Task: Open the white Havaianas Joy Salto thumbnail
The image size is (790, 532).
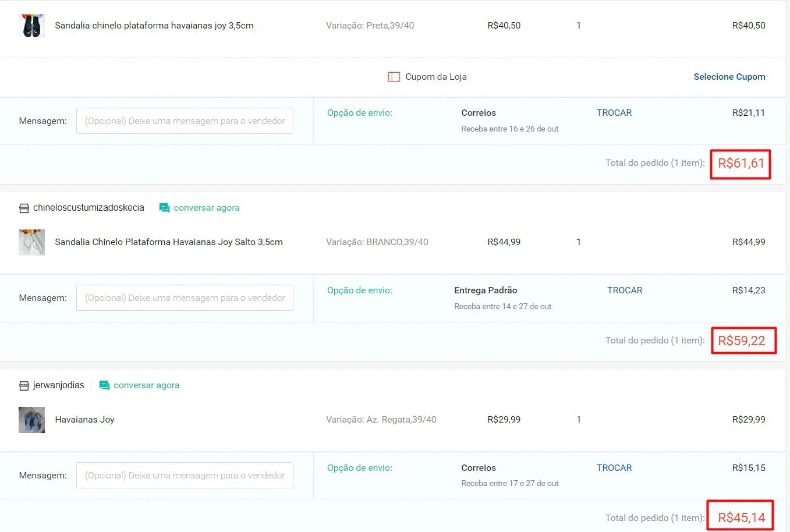Action: pyautogui.click(x=31, y=242)
